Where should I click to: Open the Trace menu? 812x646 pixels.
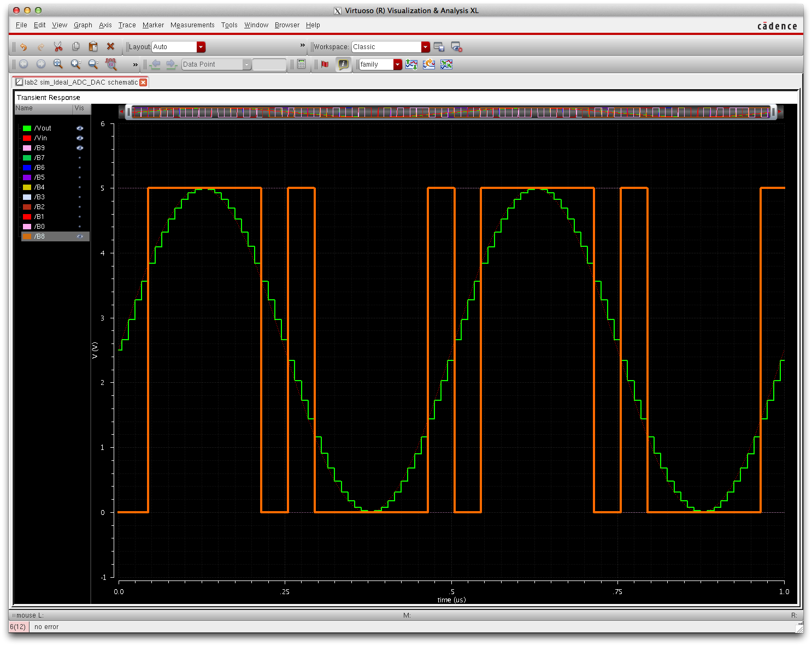coord(127,25)
